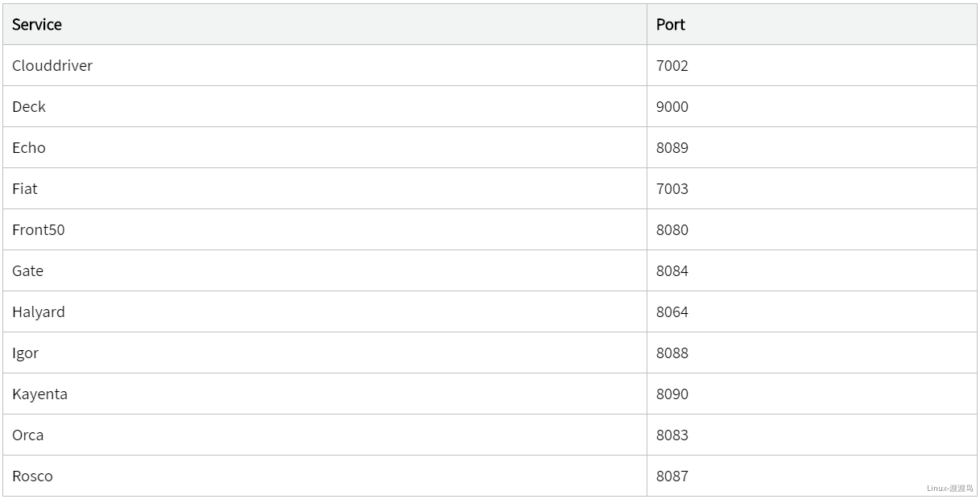Screen dimensions: 980x499
Task: Select the Halyard table entry
Action: pyautogui.click(x=39, y=312)
